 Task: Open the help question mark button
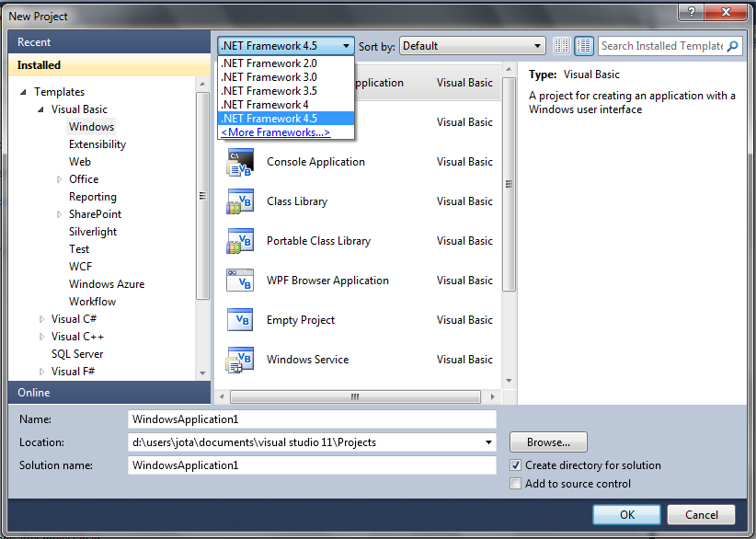click(x=691, y=12)
